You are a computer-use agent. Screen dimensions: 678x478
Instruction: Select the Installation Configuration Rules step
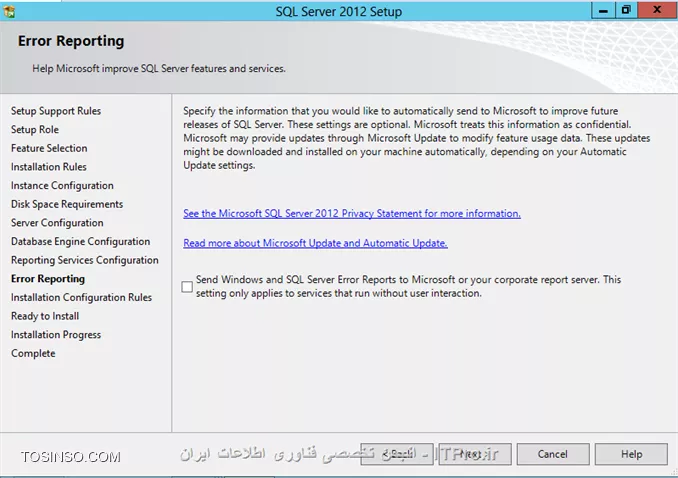(81, 297)
